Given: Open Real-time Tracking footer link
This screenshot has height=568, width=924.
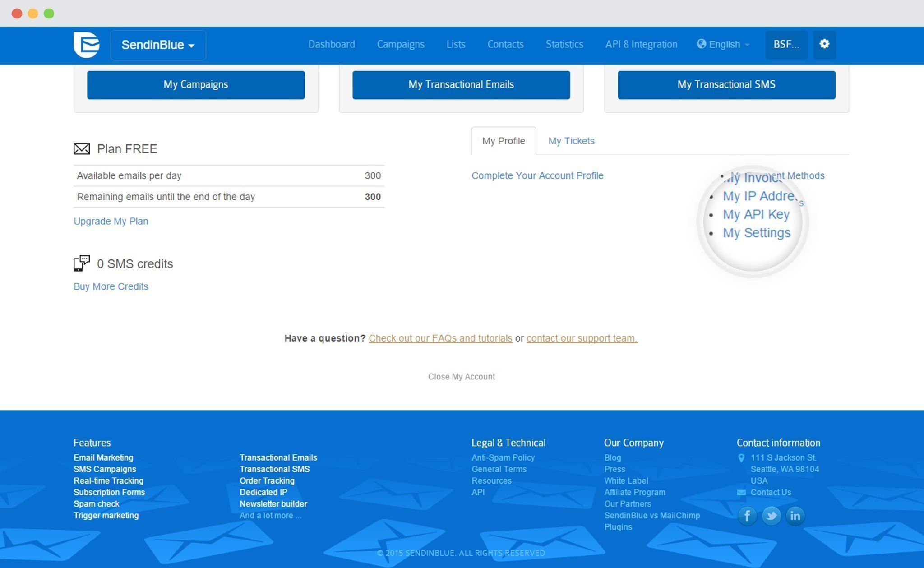Looking at the screenshot, I should coord(108,481).
